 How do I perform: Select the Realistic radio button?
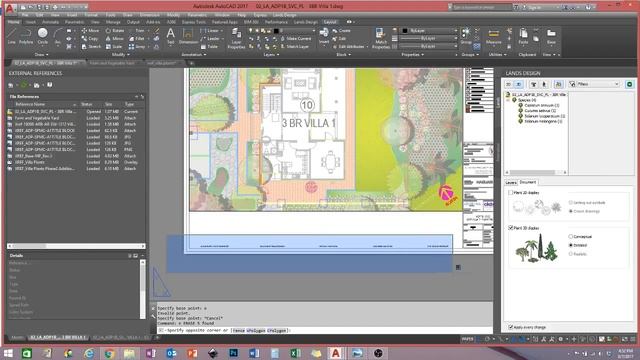click(x=571, y=254)
